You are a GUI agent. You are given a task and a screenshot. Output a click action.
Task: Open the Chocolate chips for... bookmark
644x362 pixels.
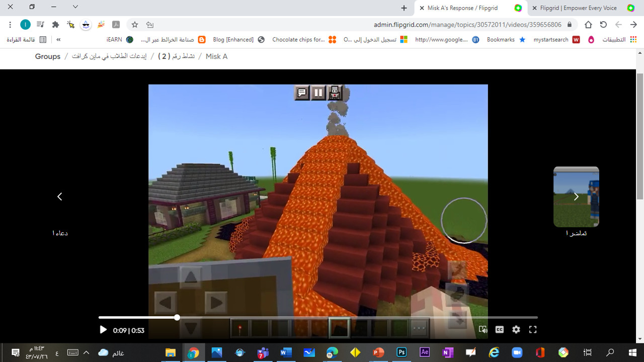pos(304,40)
